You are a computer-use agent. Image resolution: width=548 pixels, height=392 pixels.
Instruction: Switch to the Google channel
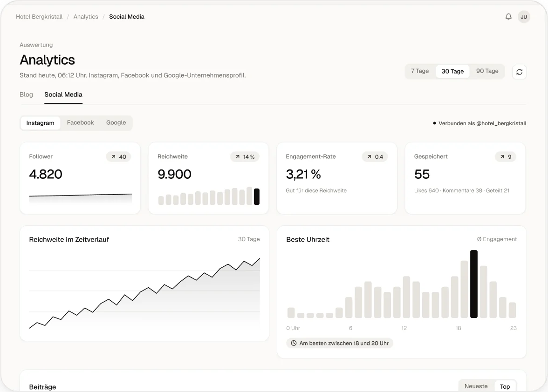(x=116, y=123)
